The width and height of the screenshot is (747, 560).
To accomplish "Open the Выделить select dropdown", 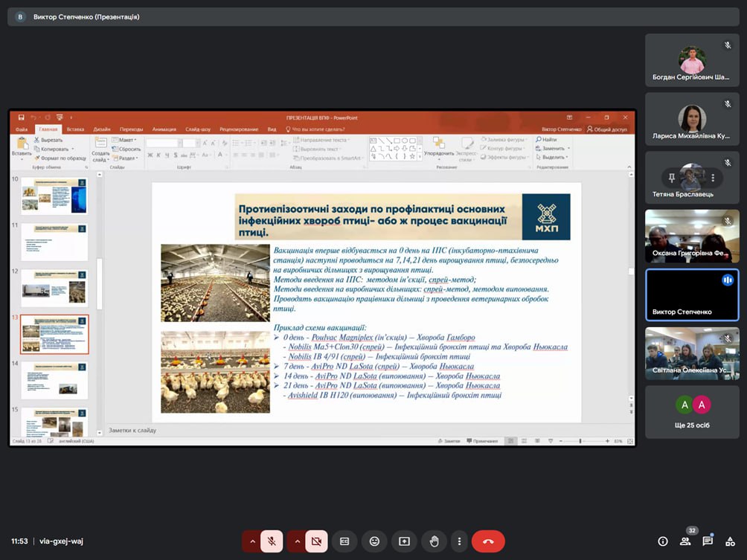I will click(552, 157).
